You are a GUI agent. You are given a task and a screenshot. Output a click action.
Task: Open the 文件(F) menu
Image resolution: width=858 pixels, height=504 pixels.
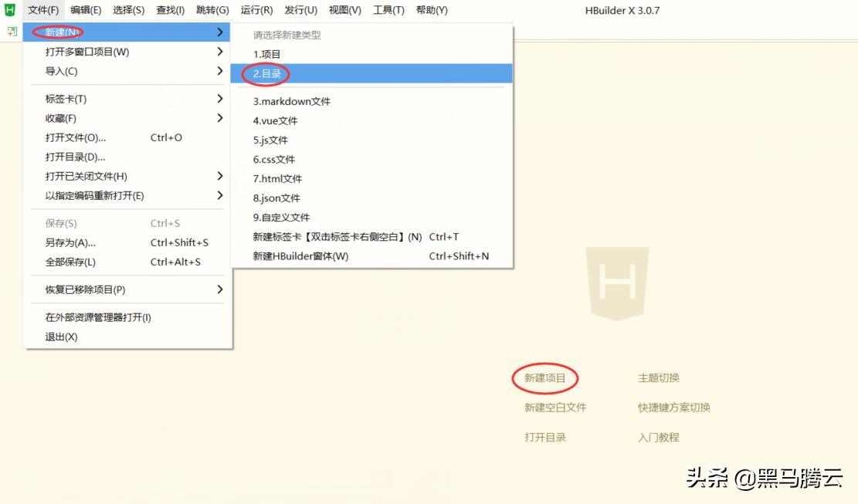(43, 10)
